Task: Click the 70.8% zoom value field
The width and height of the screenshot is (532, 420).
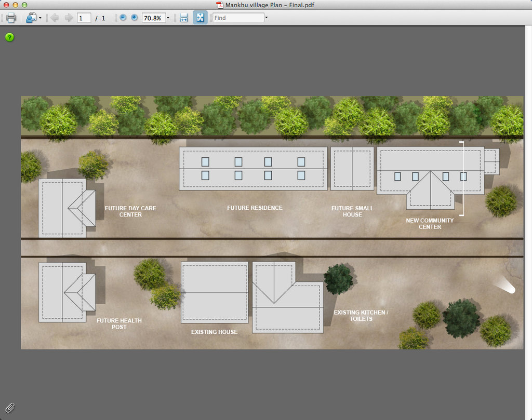Action: coord(153,18)
